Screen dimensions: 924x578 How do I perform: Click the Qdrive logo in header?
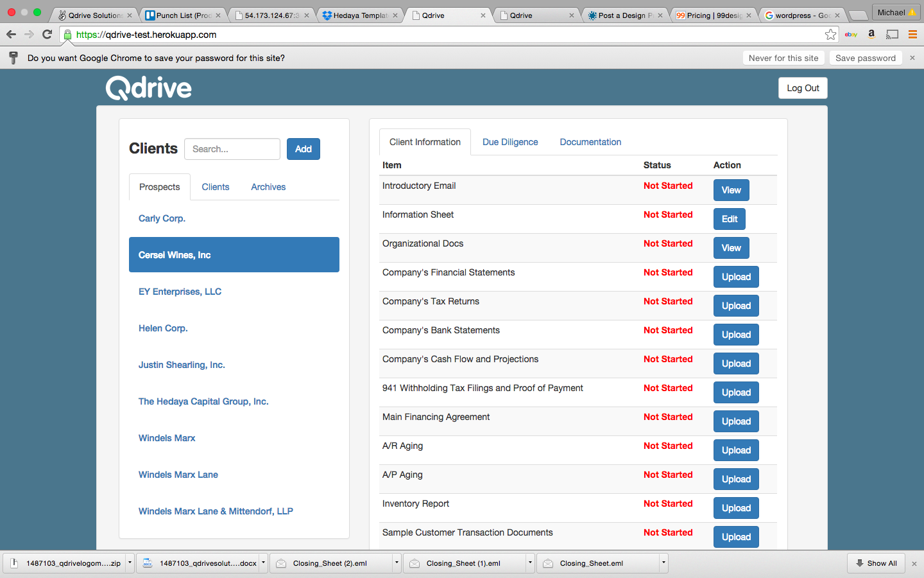[149, 88]
